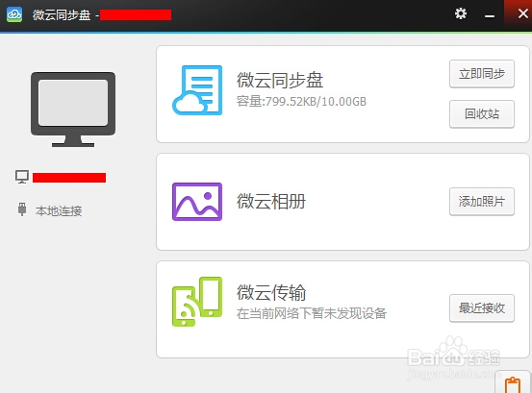Click the large computer monitor image

coord(73,110)
